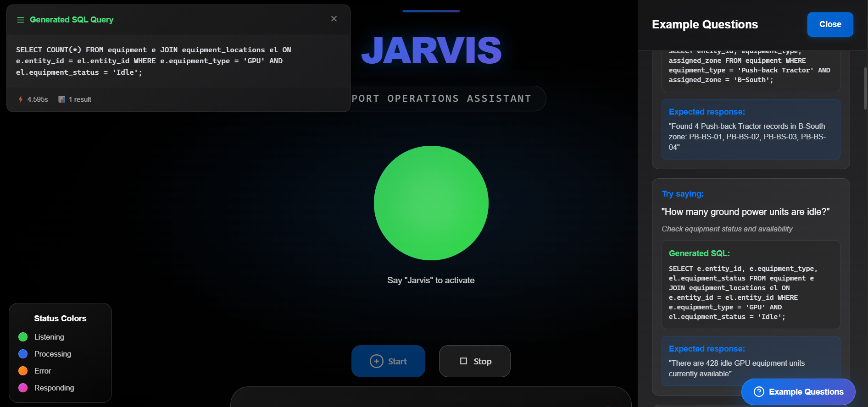
Task: Click the results chart icon
Action: coord(61,99)
